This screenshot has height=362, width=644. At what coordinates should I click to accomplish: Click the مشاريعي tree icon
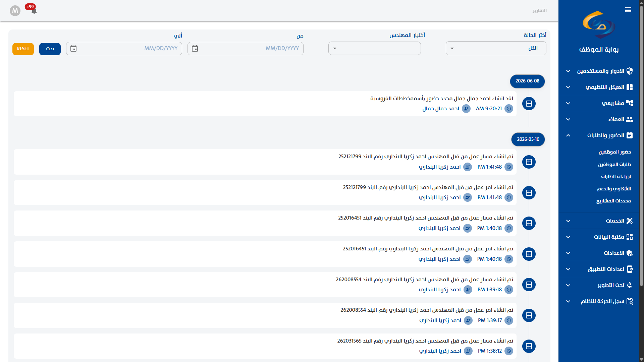(x=630, y=103)
